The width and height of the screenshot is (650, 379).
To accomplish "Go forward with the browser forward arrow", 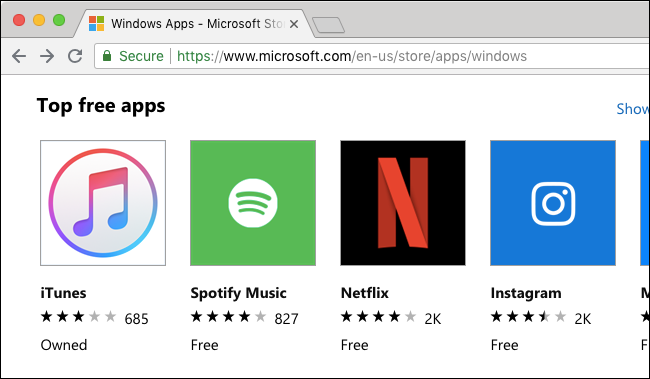I will [47, 56].
